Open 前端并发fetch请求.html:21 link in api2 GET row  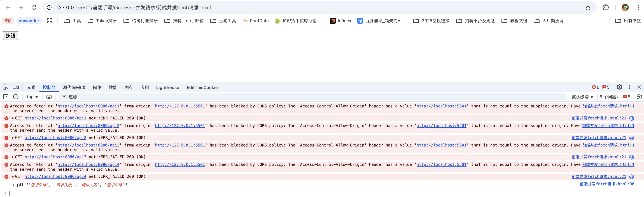click(599, 138)
